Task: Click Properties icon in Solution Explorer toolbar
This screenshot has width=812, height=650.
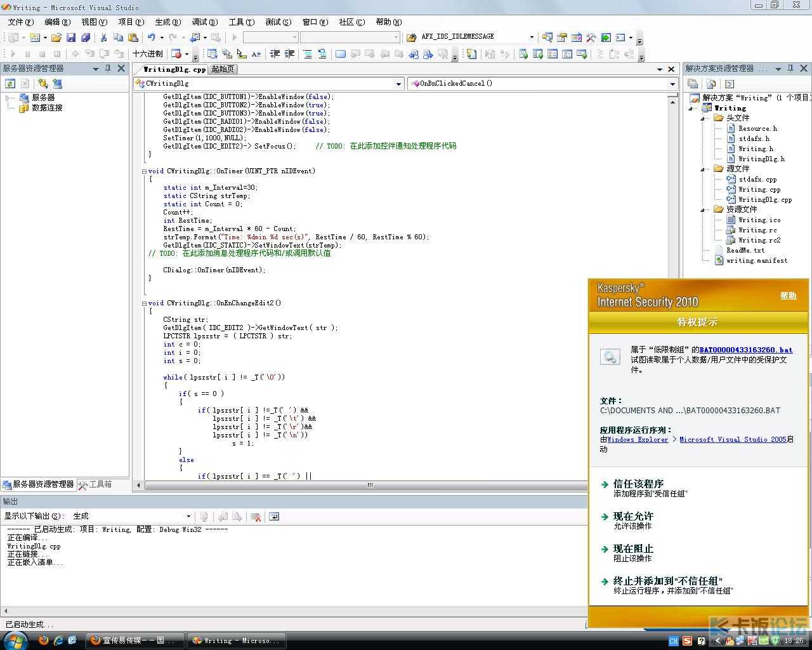Action: coord(693,83)
